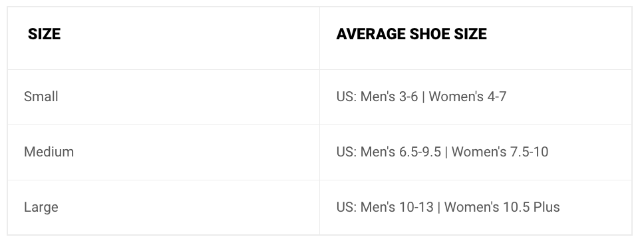Click the US: label in Small row
644x245 pixels.
point(347,97)
